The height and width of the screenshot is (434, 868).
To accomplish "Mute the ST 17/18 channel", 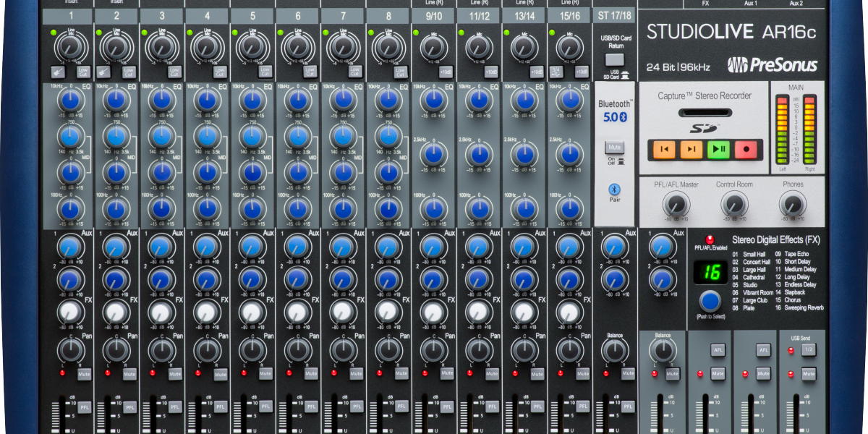I will (627, 374).
